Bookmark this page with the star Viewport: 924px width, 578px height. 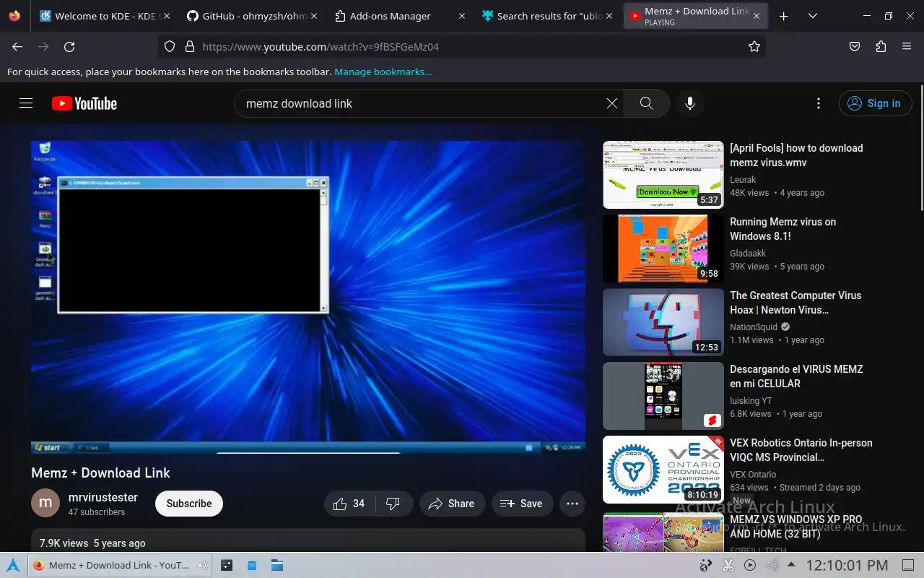pyautogui.click(x=754, y=46)
